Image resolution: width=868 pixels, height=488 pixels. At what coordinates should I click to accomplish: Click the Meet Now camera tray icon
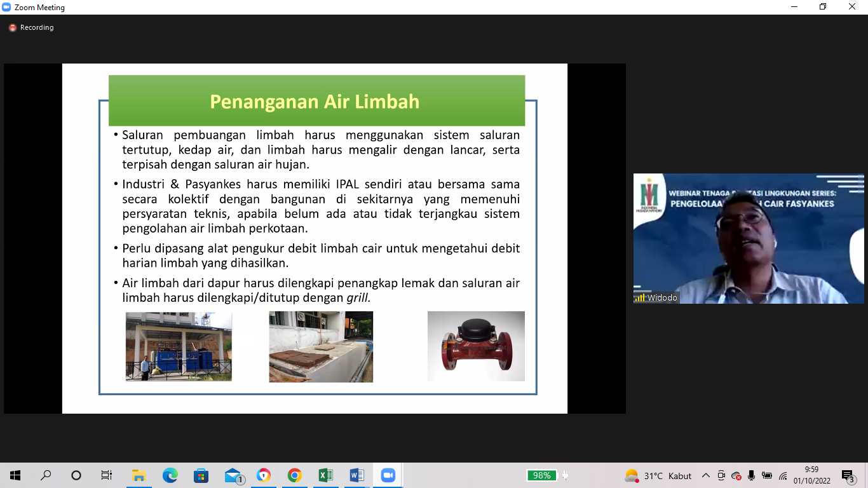point(721,476)
